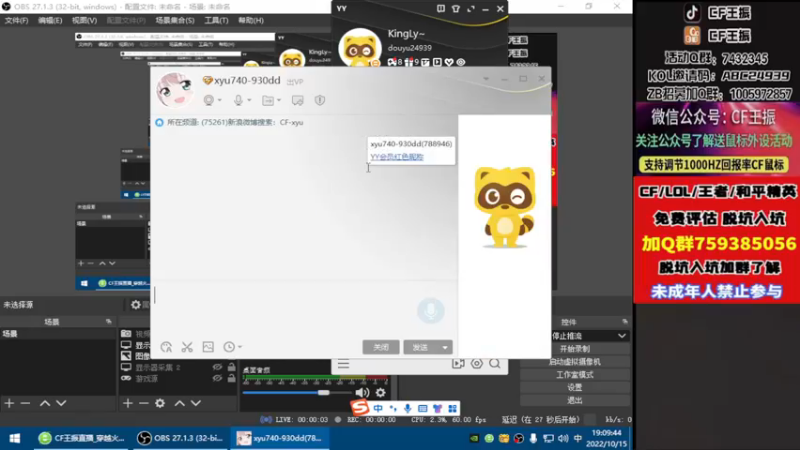Screen dimensions: 800x450
Task: Open Windows Start button
Action: point(15,438)
